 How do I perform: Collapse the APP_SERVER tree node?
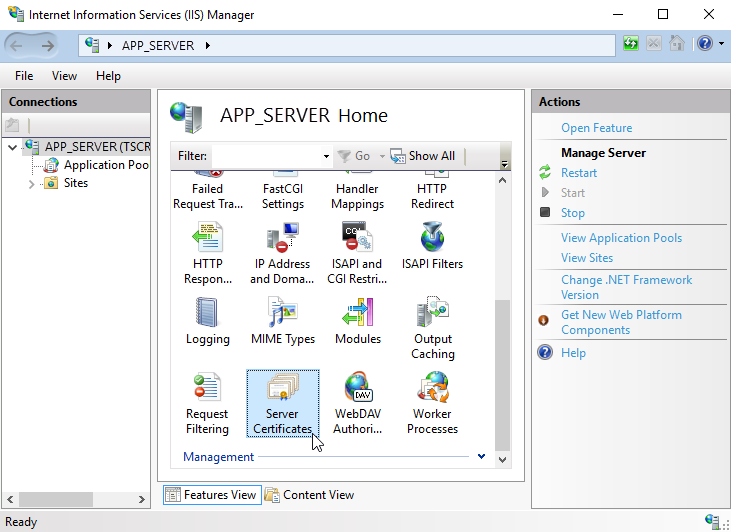13,148
